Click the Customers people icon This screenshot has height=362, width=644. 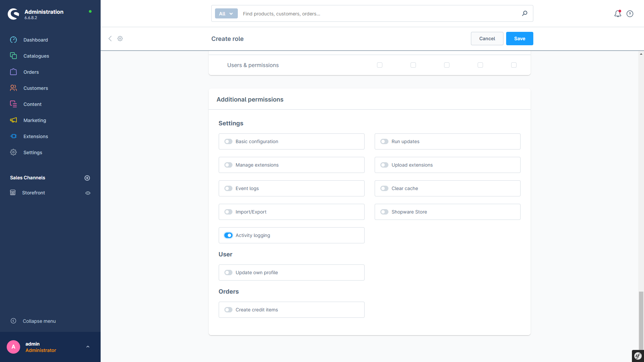click(x=13, y=88)
